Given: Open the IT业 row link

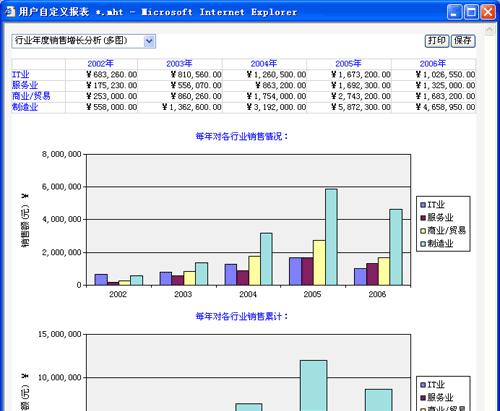Looking at the screenshot, I should click(x=21, y=74).
